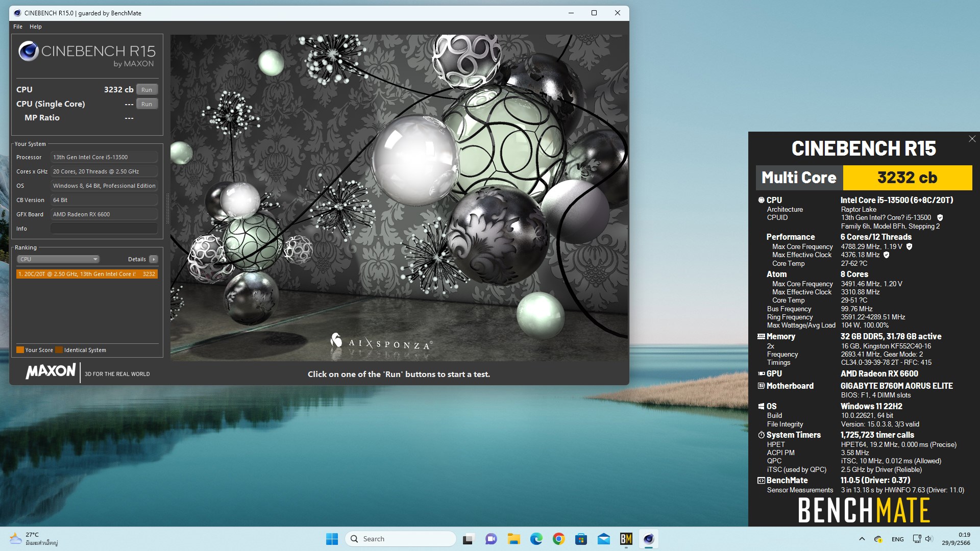Switch to Cinebench taskbar icon

click(649, 539)
